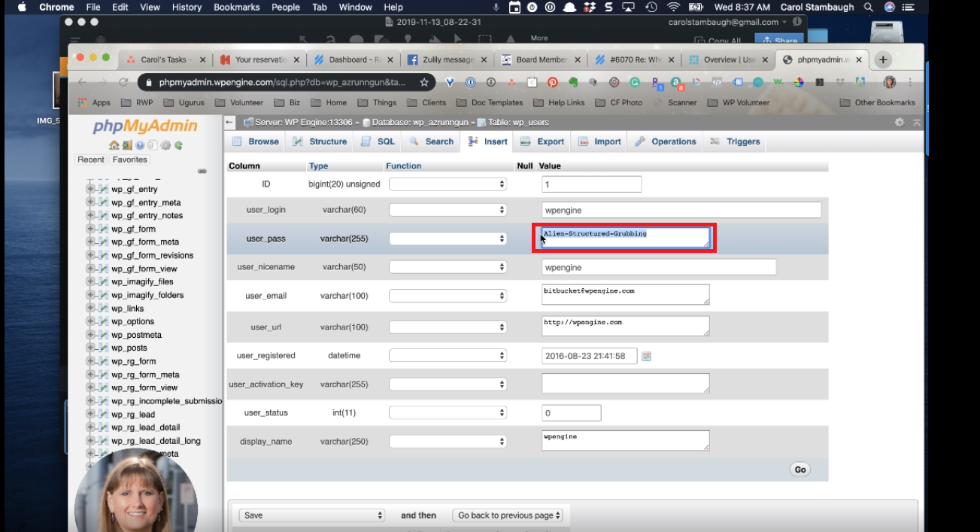980x532 pixels.
Task: Expand the wp_postmeta tree node
Action: click(90, 335)
